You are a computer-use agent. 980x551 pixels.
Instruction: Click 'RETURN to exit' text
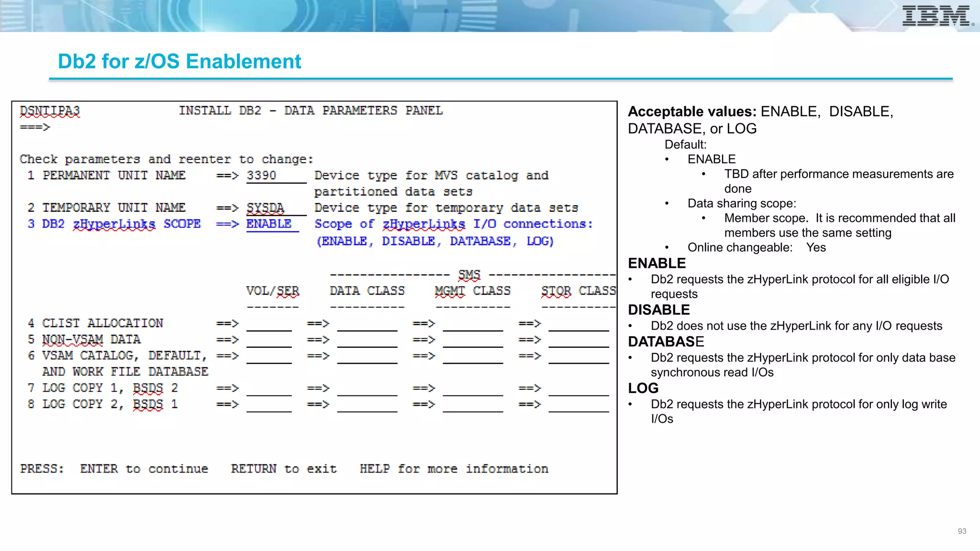tap(284, 469)
